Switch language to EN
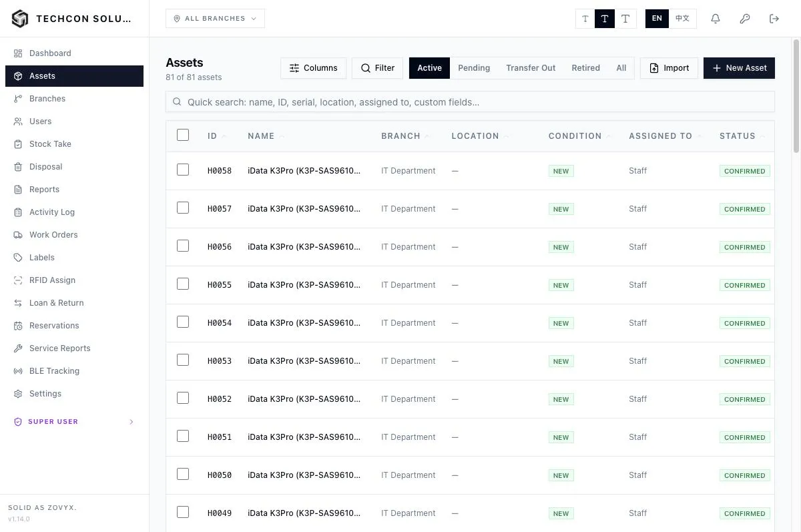Viewport: 801px width, 532px height. (657, 19)
